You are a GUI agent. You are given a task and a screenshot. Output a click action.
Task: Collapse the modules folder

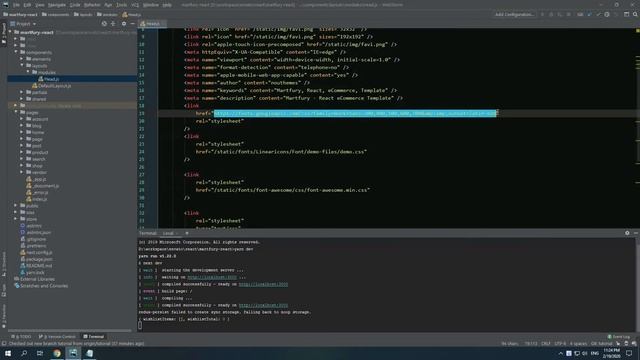[28, 72]
